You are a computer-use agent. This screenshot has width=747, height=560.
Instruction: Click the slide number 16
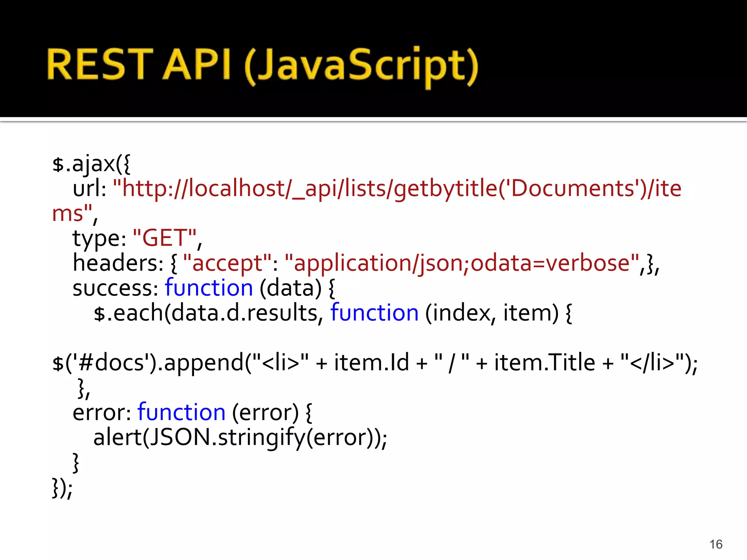(x=716, y=544)
